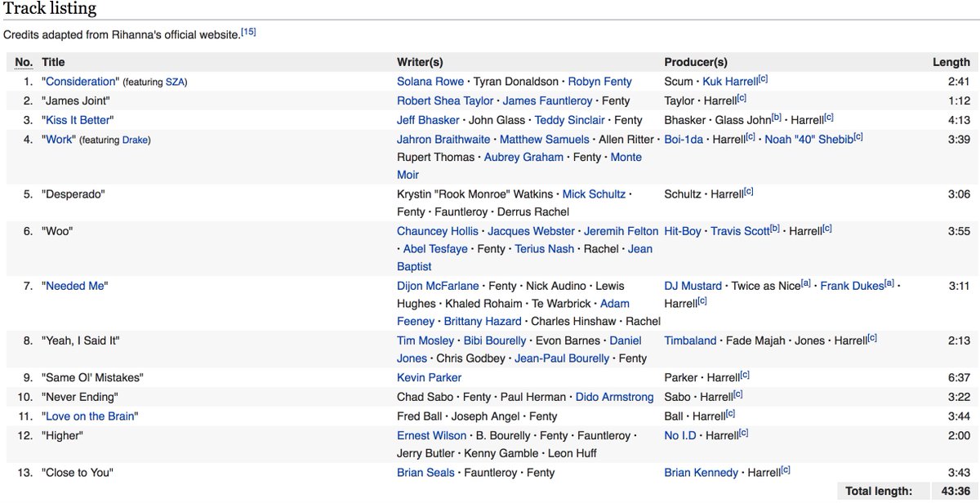Open Abel Tesfaye writer link
980x503 pixels.
(x=435, y=248)
